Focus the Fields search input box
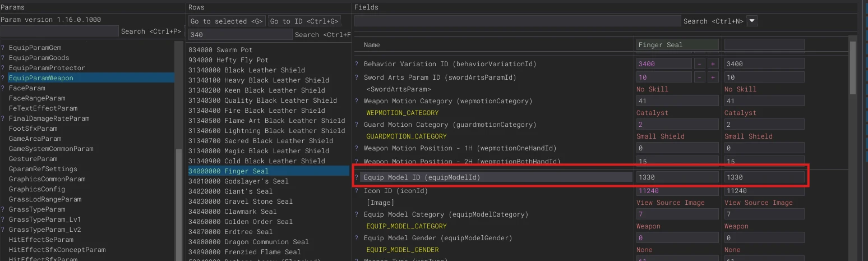 518,21
